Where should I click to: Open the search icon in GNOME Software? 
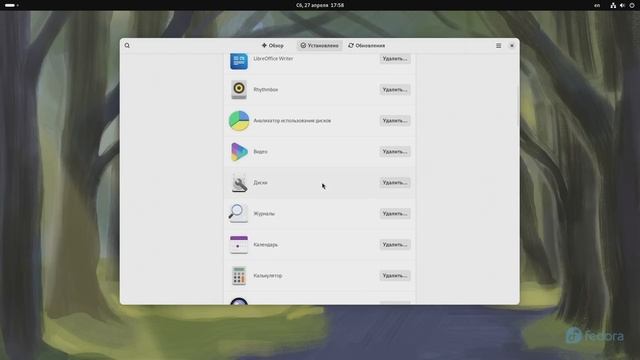pyautogui.click(x=127, y=46)
